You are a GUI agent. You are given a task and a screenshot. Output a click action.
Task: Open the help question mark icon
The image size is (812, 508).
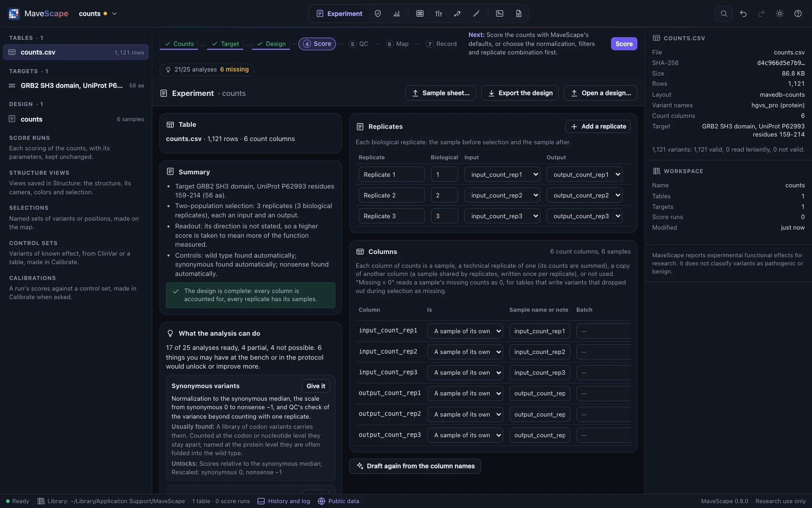(x=798, y=13)
